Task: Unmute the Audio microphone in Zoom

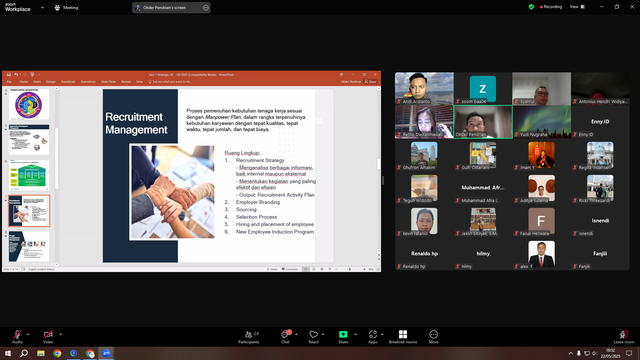Action: (17, 336)
